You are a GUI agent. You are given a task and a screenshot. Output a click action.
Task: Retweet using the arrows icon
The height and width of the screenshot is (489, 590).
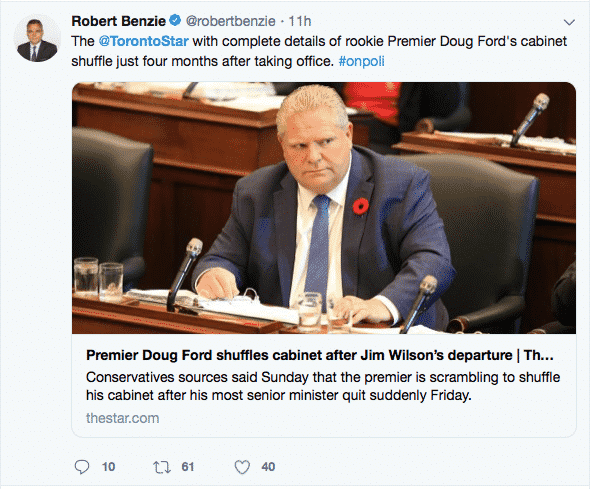pos(162,467)
